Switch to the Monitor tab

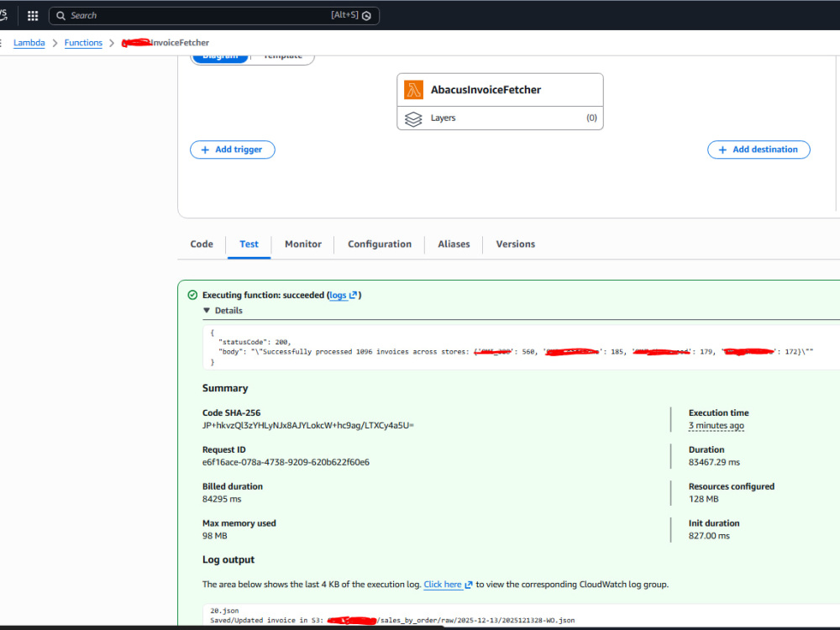[303, 244]
